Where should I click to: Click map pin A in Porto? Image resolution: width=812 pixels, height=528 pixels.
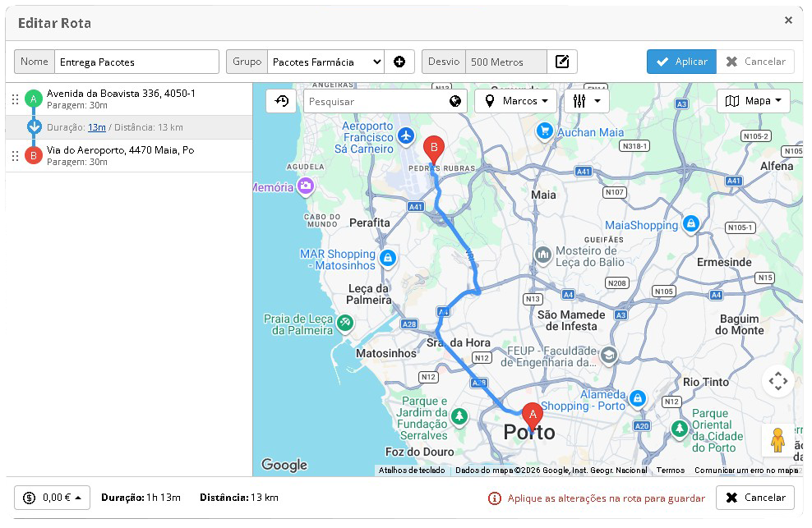533,417
